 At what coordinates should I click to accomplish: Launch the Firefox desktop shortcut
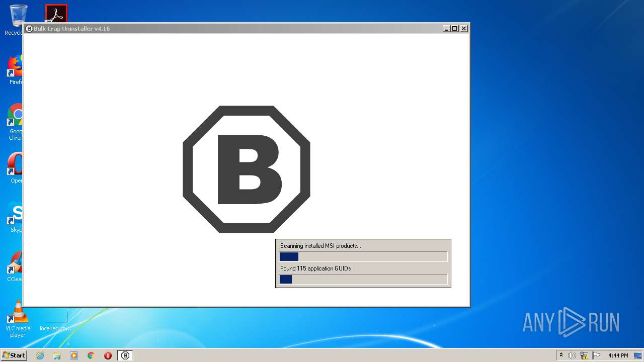(x=15, y=69)
